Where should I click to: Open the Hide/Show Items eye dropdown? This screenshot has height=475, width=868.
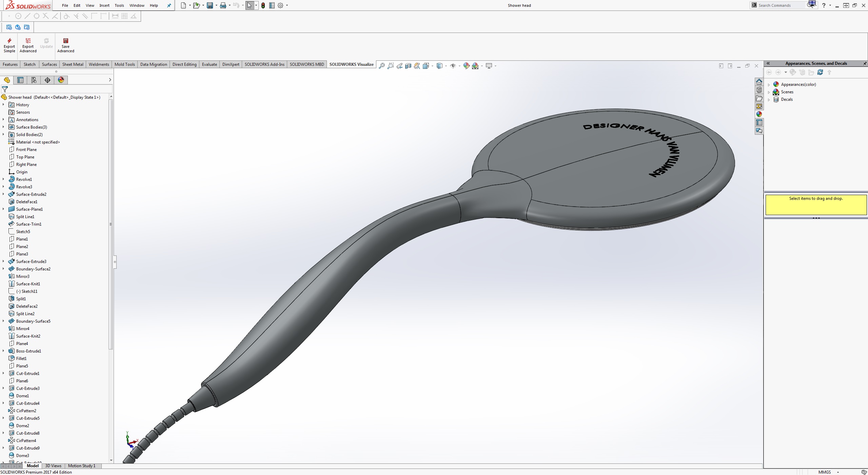[x=459, y=66]
